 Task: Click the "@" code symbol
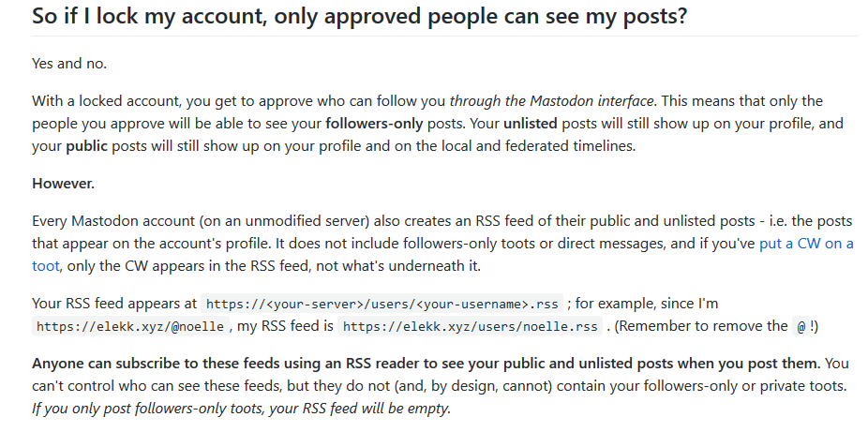[x=801, y=326]
